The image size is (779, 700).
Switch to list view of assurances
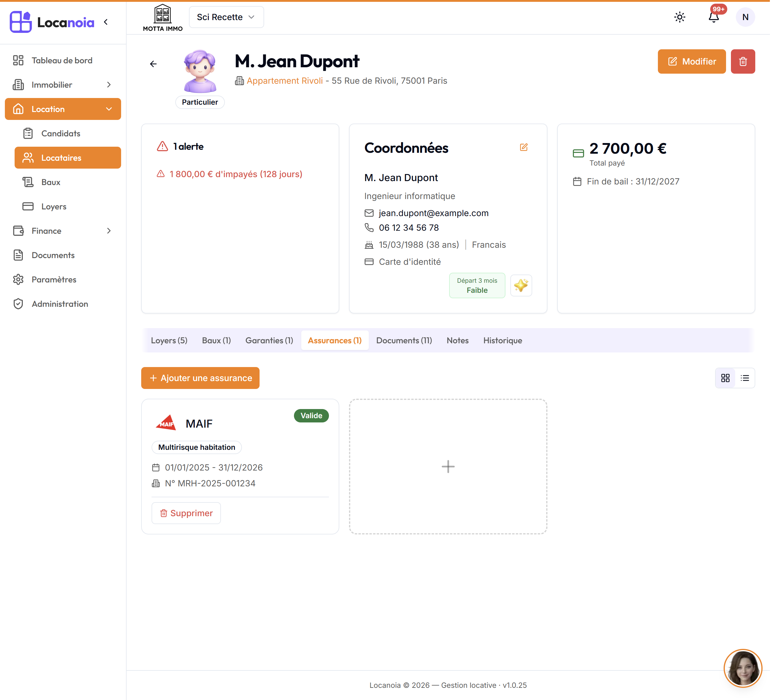tap(744, 378)
